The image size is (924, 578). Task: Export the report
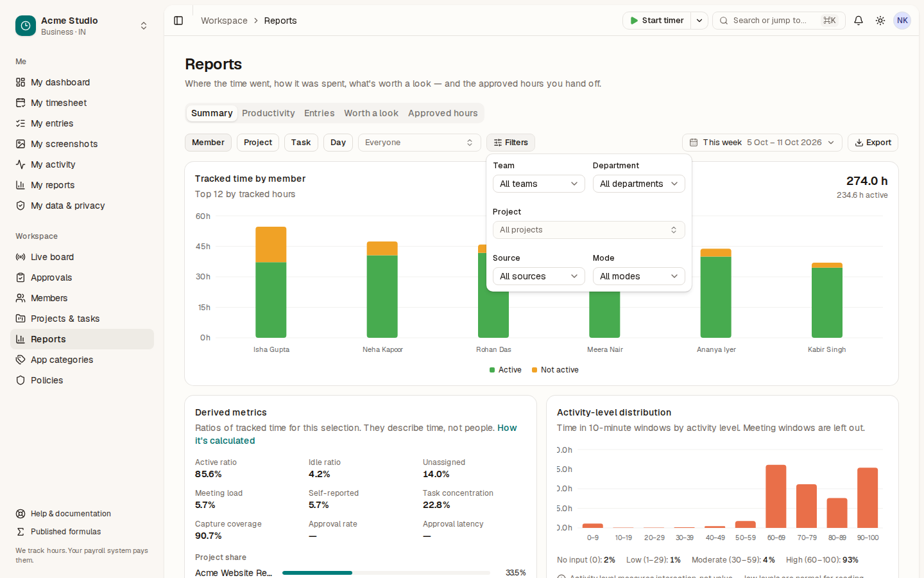click(x=873, y=143)
